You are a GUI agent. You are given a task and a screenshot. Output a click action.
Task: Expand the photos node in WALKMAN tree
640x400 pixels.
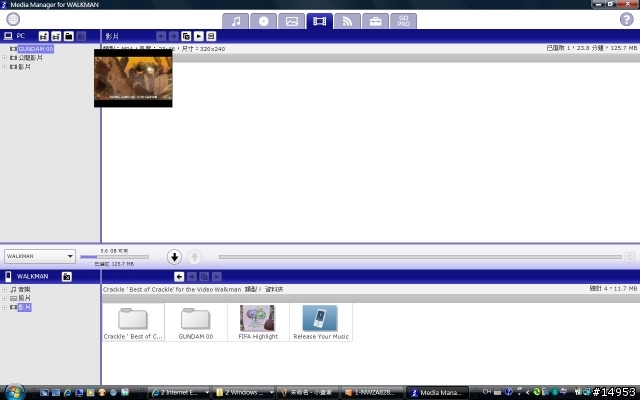[x=4, y=298]
